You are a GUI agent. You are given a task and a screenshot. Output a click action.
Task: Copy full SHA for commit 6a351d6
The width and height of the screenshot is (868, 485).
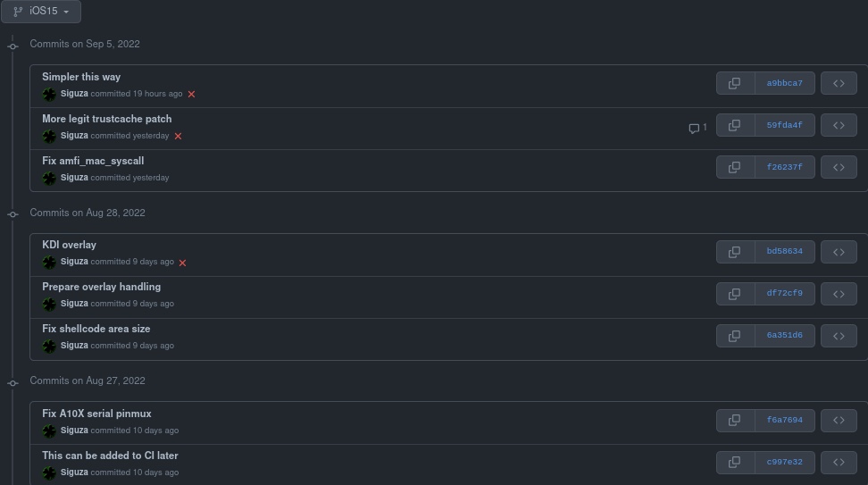point(735,336)
